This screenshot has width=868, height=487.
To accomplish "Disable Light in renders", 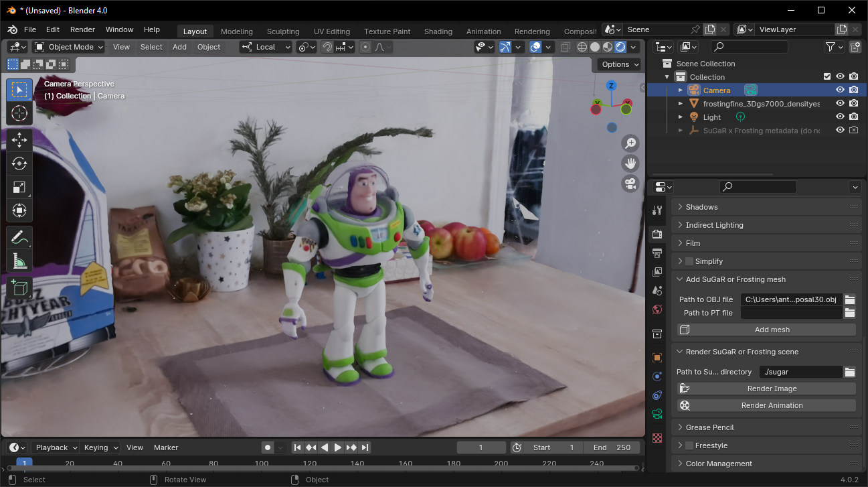I will [x=854, y=117].
